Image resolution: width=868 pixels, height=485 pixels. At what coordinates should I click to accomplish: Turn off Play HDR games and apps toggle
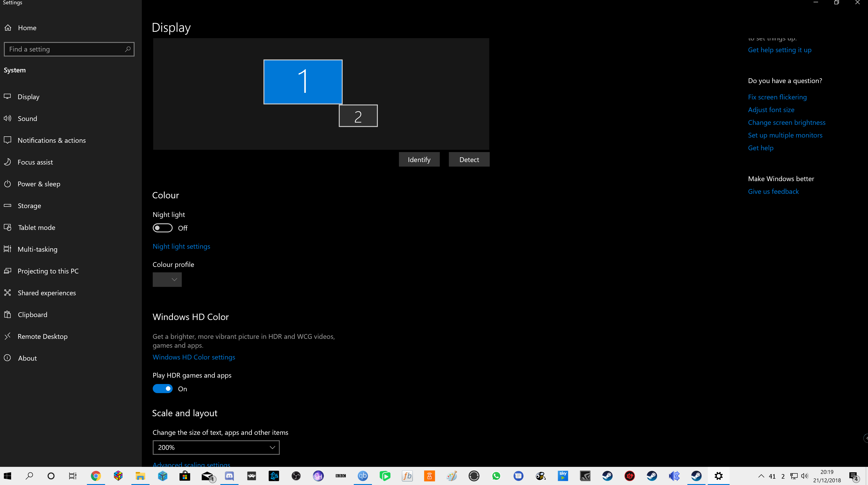(x=162, y=389)
